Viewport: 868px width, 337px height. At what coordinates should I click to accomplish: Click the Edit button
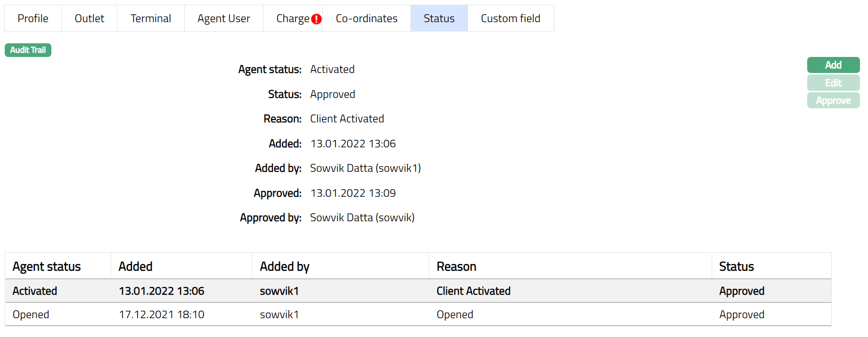pos(833,83)
